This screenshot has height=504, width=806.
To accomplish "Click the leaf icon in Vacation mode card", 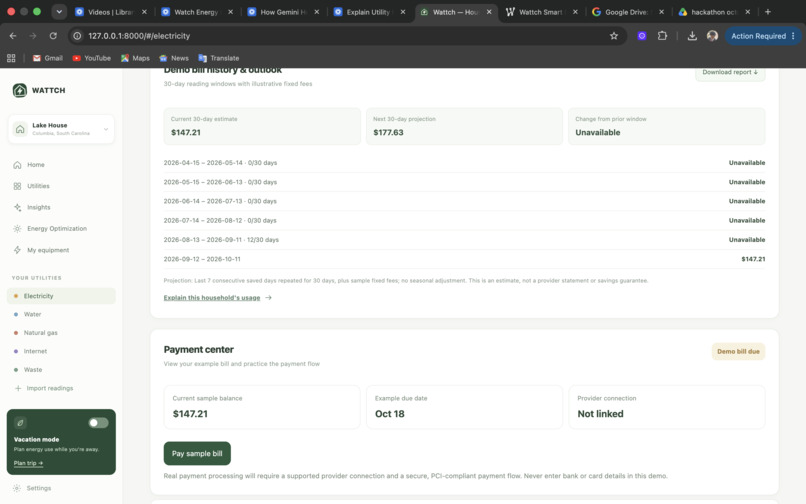I will tap(21, 423).
